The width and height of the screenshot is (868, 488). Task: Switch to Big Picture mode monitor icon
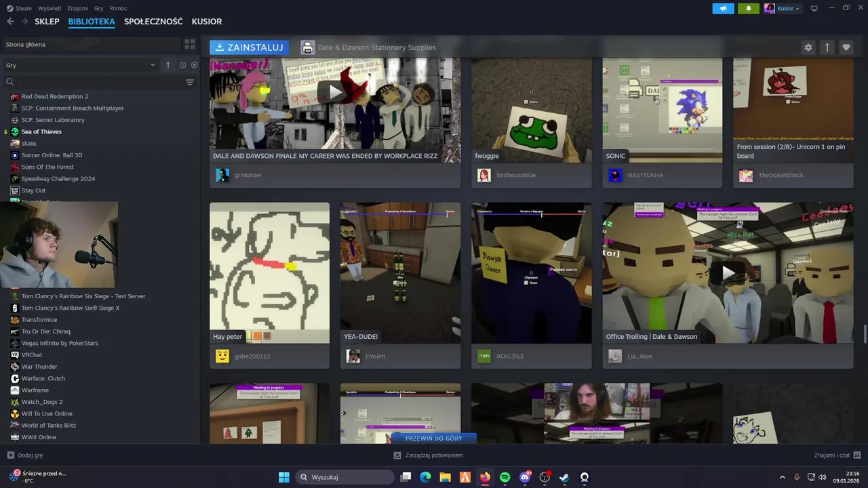[x=814, y=8]
